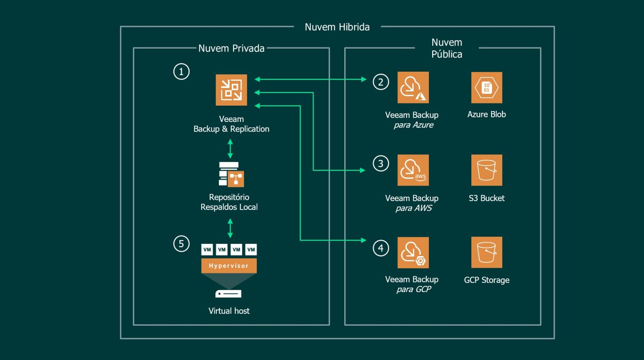Click the "Veeam Backup para GCP" label
Screen dimensions: 644x360
pos(412,284)
